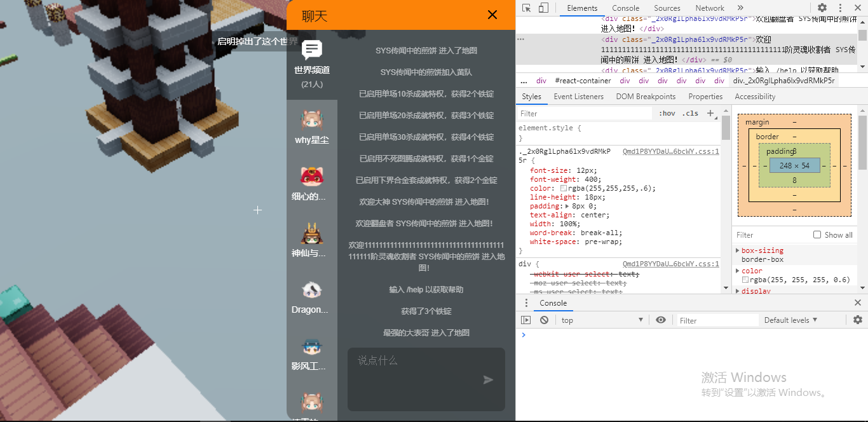The image size is (868, 422).
Task: Click element.style rule block
Action: [618, 133]
